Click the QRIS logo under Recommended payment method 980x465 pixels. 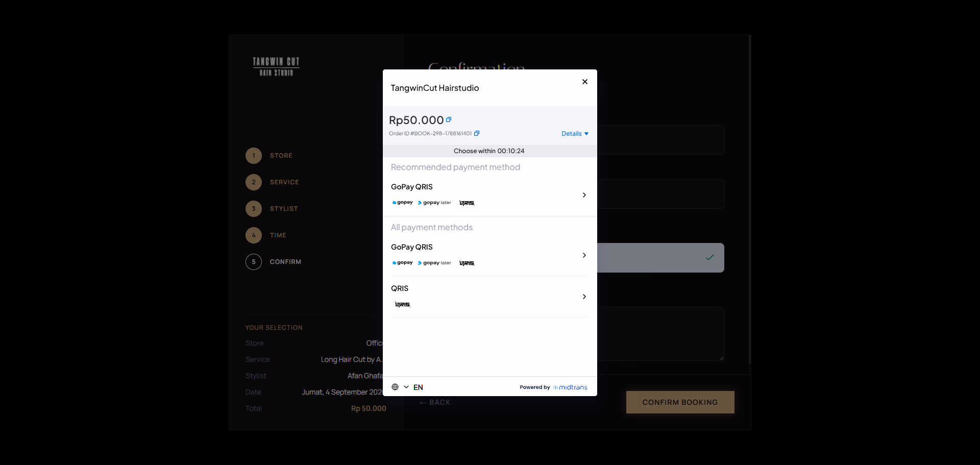coord(467,203)
